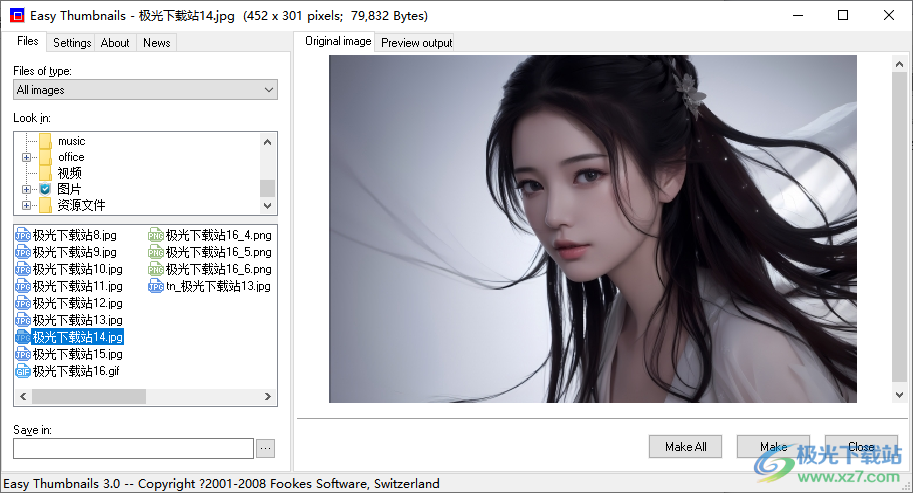Click preview pane scroll down arrow
The height and width of the screenshot is (493, 913).
click(x=899, y=395)
